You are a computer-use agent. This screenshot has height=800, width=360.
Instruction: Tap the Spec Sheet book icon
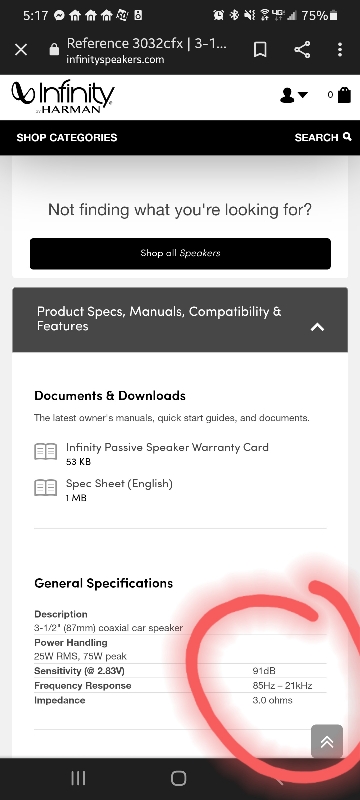[45, 488]
